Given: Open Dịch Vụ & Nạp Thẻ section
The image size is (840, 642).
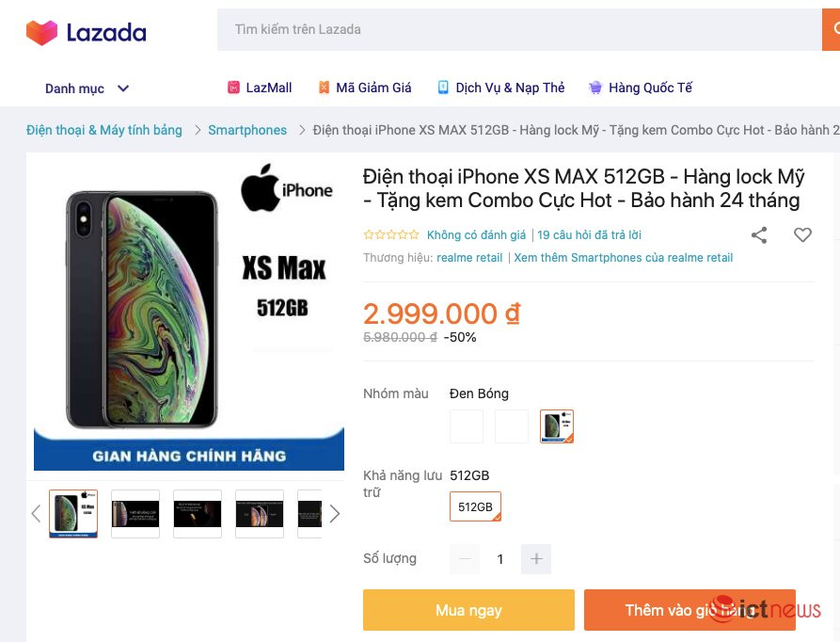Looking at the screenshot, I should pos(500,88).
